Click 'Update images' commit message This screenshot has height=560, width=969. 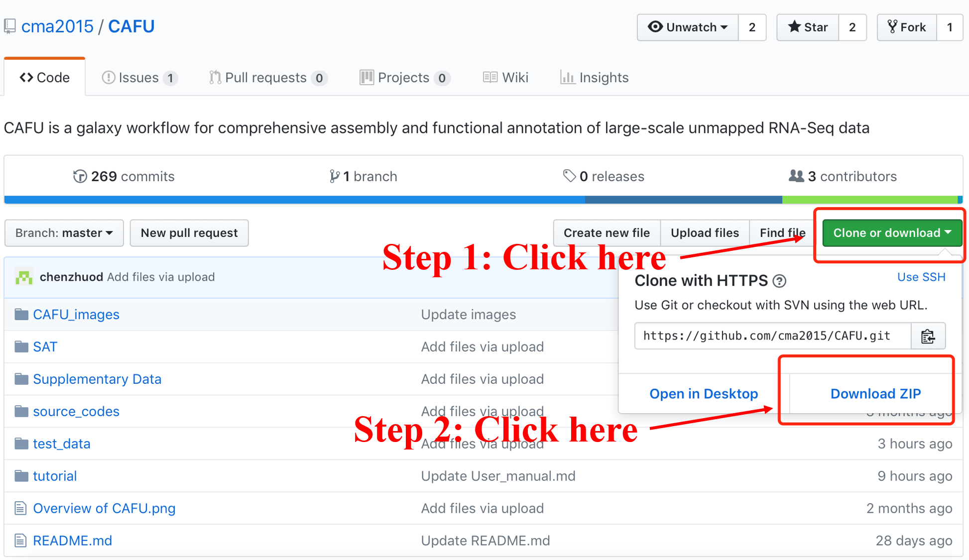[469, 315]
